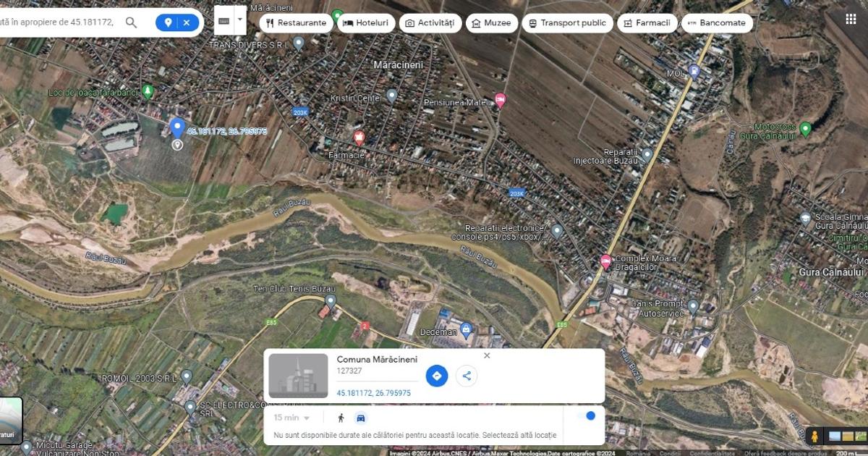The height and width of the screenshot is (456, 868).
Task: Toggle the blue switch in the travel panel
Action: point(590,415)
